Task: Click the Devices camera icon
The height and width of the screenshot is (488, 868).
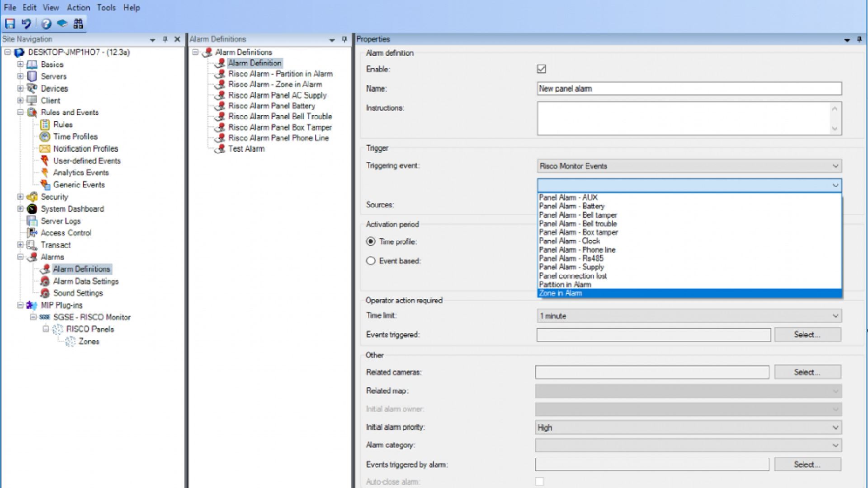Action: click(32, 89)
